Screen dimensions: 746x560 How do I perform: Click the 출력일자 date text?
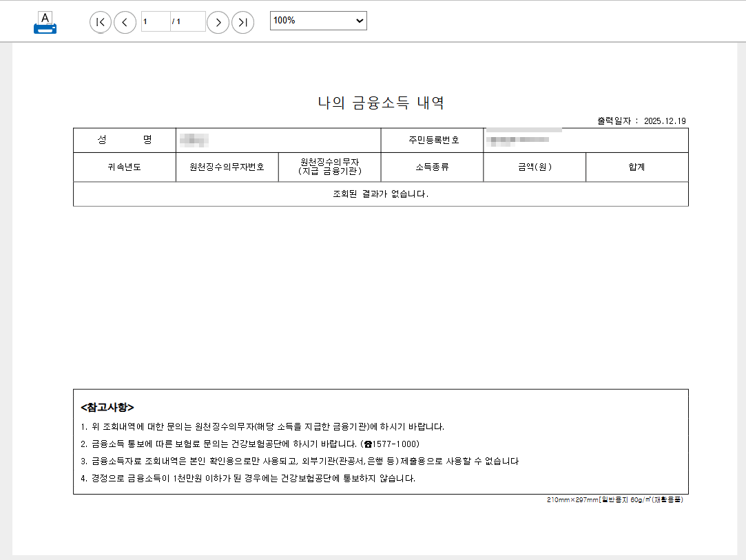tap(642, 121)
